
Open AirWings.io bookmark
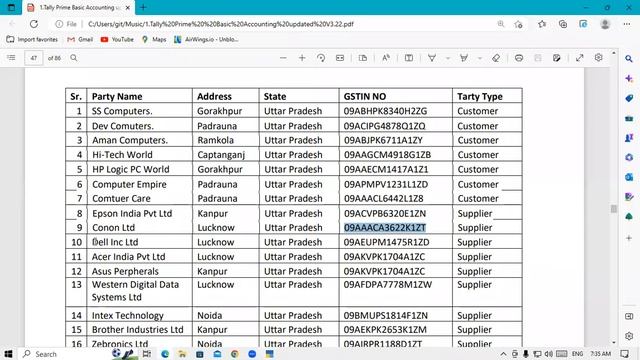click(206, 40)
